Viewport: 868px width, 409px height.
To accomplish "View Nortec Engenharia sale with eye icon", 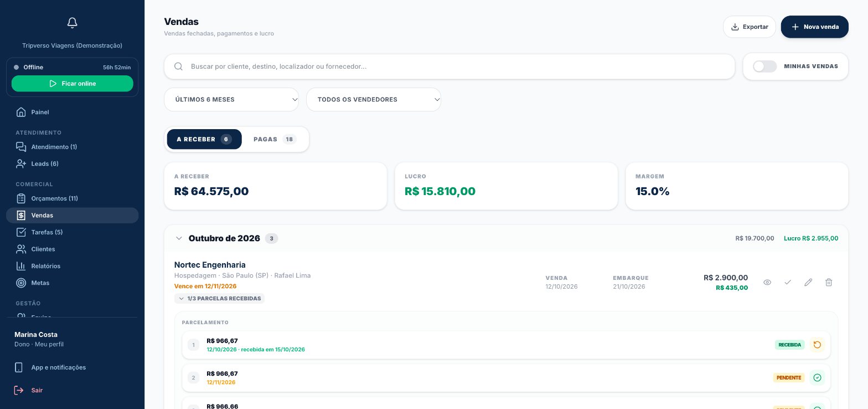I will pyautogui.click(x=767, y=282).
